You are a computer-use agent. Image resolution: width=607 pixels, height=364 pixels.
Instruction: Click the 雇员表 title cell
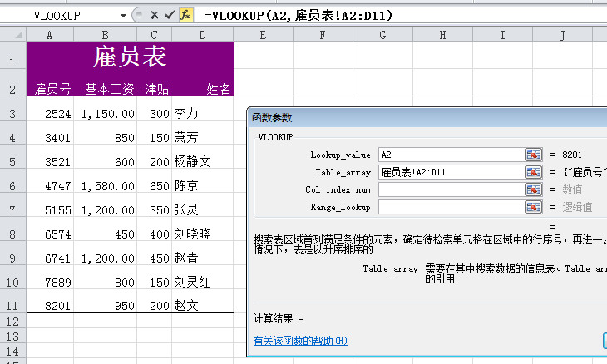point(130,57)
